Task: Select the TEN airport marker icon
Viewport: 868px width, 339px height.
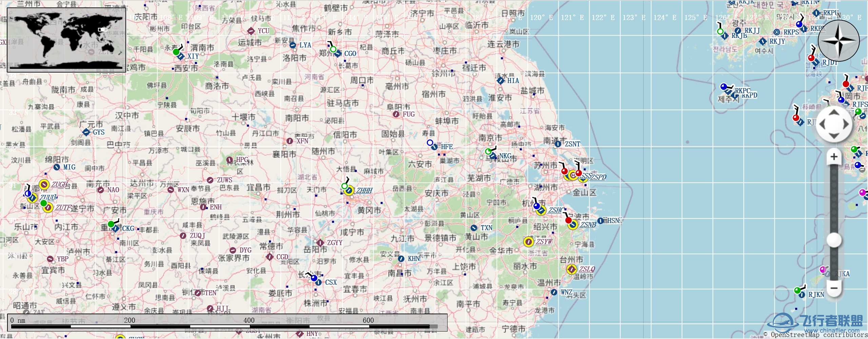Action: tap(198, 293)
